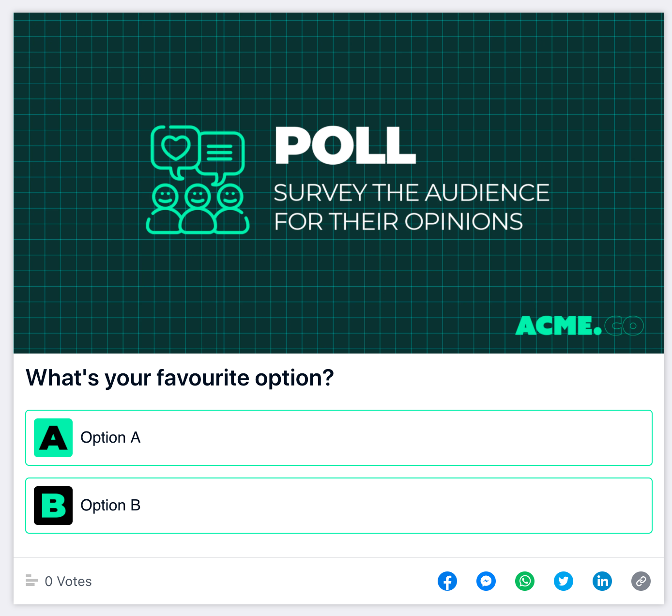
Task: Share the poll on LinkedIn
Action: coord(602,581)
